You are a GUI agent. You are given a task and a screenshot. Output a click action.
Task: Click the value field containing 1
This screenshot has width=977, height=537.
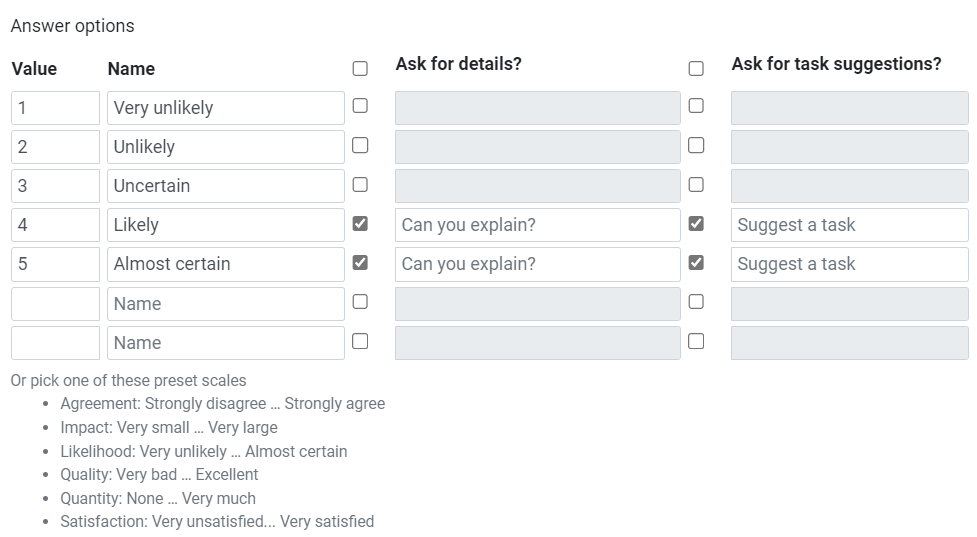point(55,108)
